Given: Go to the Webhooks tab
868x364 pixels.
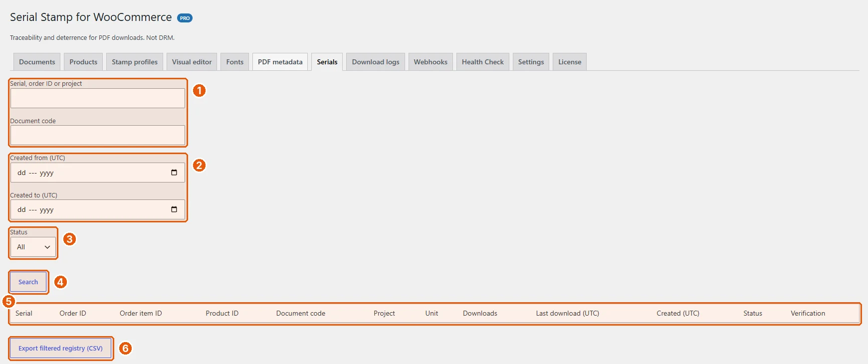Looking at the screenshot, I should (431, 62).
